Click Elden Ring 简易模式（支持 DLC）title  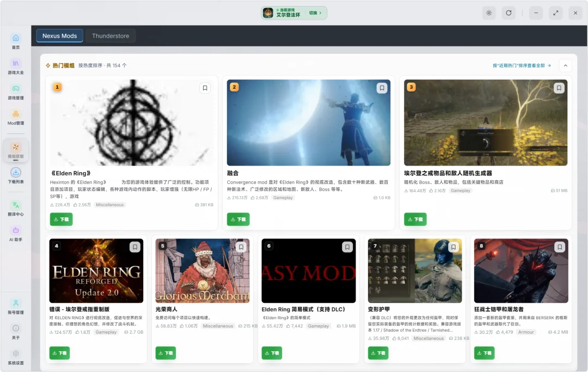(x=303, y=309)
